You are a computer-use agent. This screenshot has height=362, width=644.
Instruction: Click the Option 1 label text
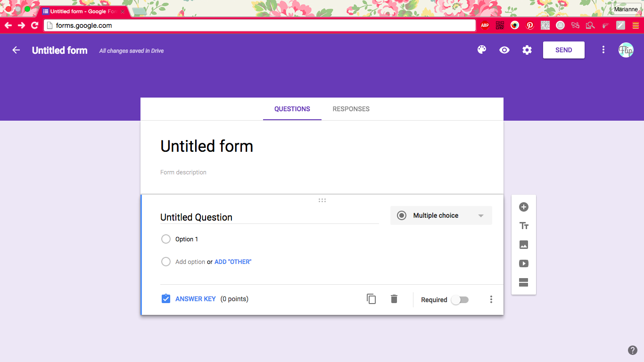[x=187, y=239]
